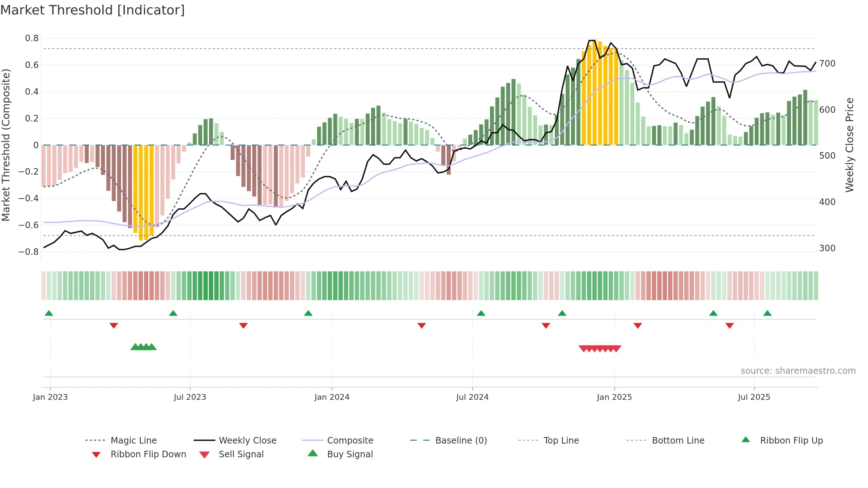
Task: Click the red Sell Signal cluster before Jan 2025
Action: [600, 349]
